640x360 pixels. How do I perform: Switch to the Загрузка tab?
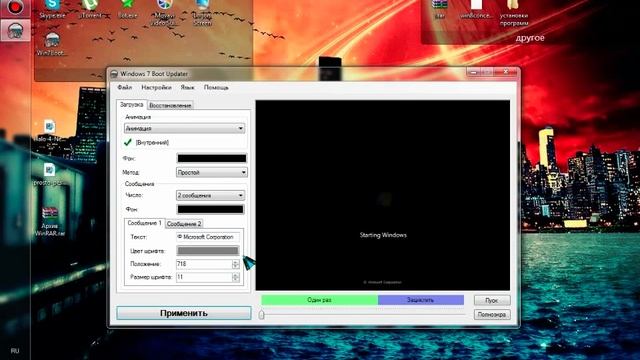[131, 104]
